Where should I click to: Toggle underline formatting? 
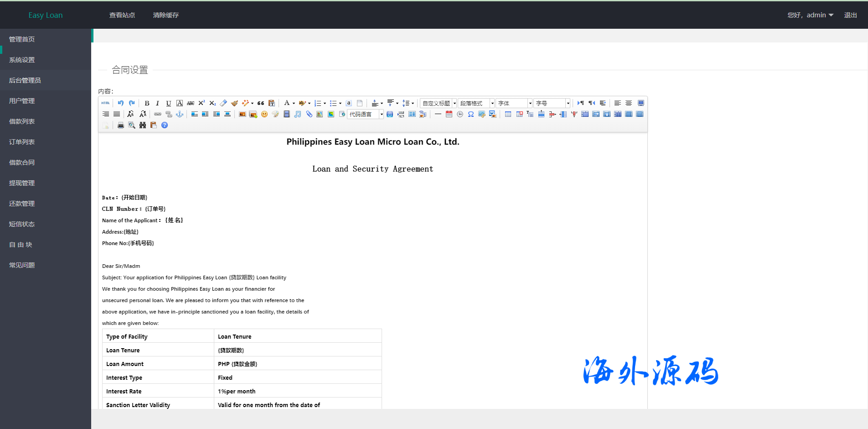pos(168,103)
